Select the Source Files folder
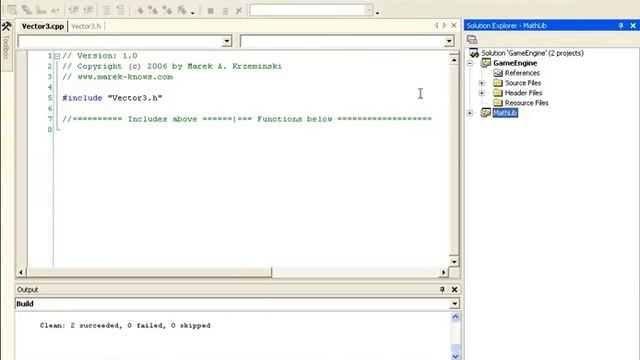The width and height of the screenshot is (640, 360). 523,83
